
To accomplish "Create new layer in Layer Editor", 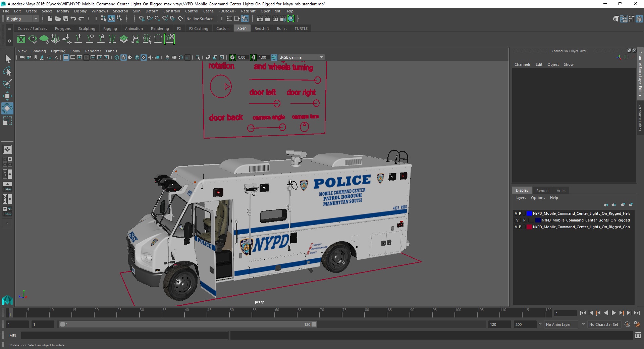I will [x=623, y=205].
